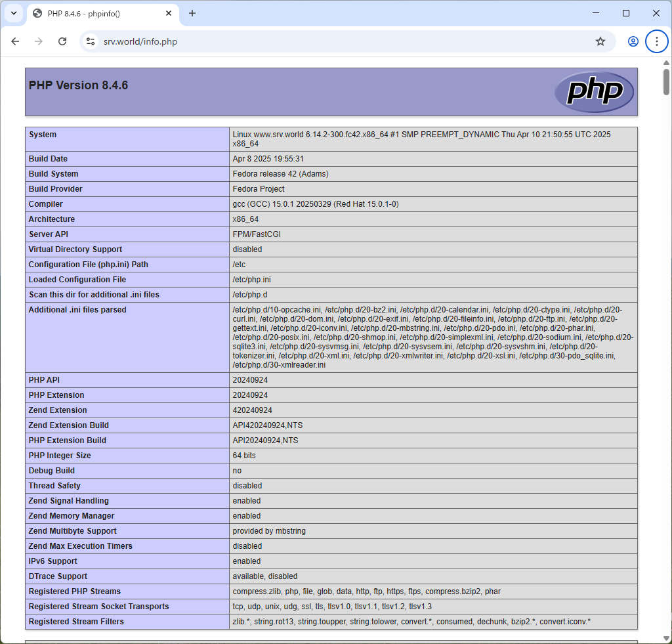Click 'Scan this dir for additional .ini files'
The width and height of the screenshot is (672, 644).
pos(94,295)
